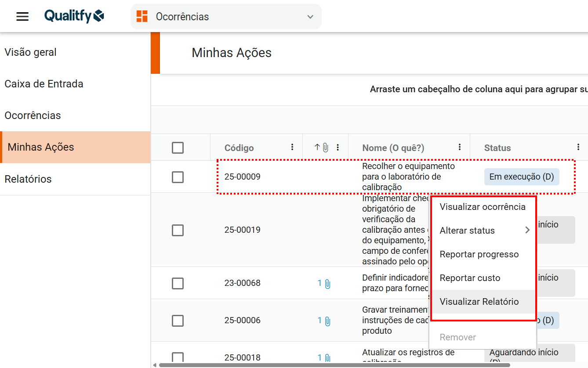Sort by the attachment column header
Image resolution: width=588 pixels, height=368 pixels.
point(321,148)
